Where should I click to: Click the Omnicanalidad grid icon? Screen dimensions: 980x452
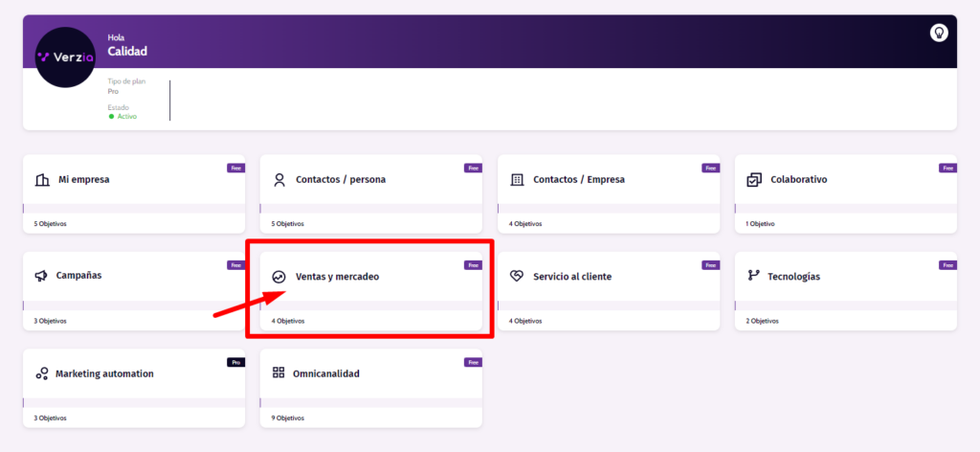279,373
